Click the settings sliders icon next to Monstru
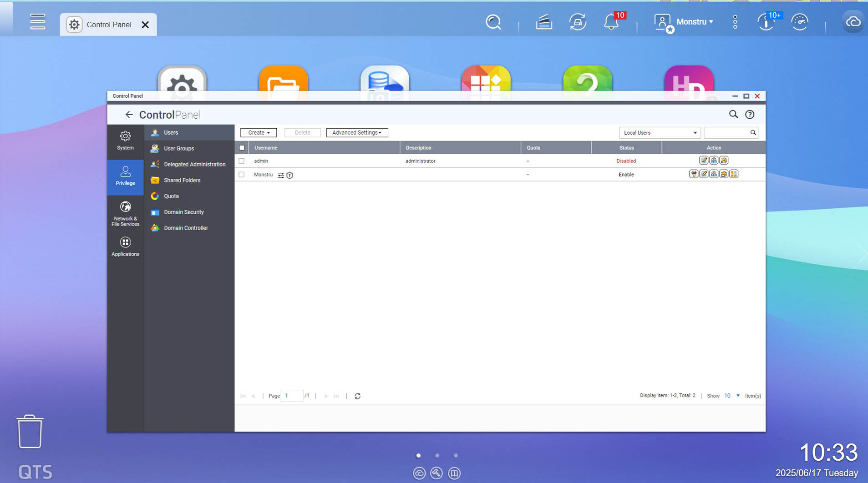Viewport: 868px width, 483px height. [x=281, y=175]
